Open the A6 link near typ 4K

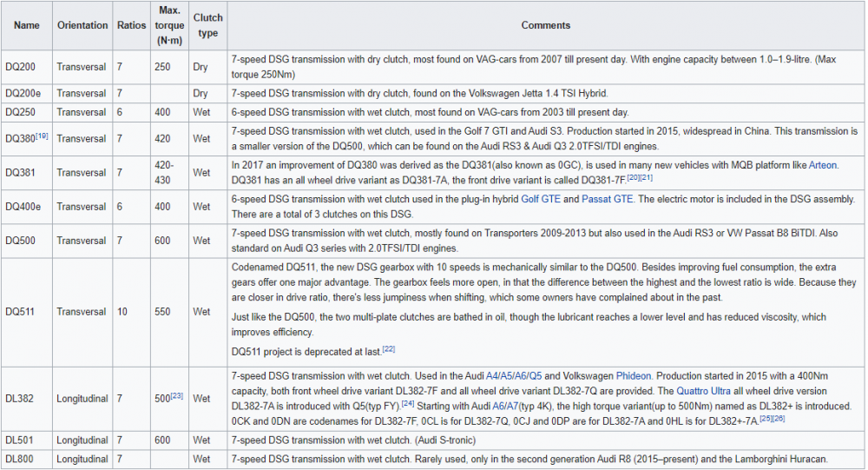[497, 407]
